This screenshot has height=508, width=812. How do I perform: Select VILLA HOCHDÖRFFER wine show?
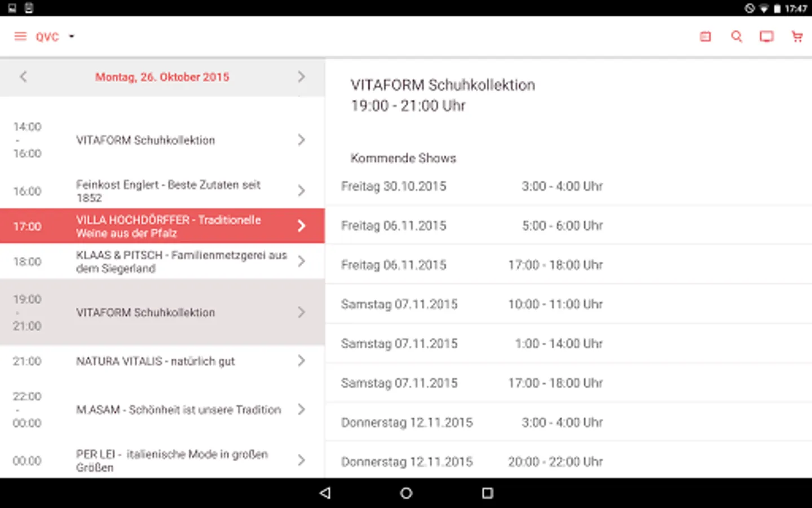coord(162,226)
